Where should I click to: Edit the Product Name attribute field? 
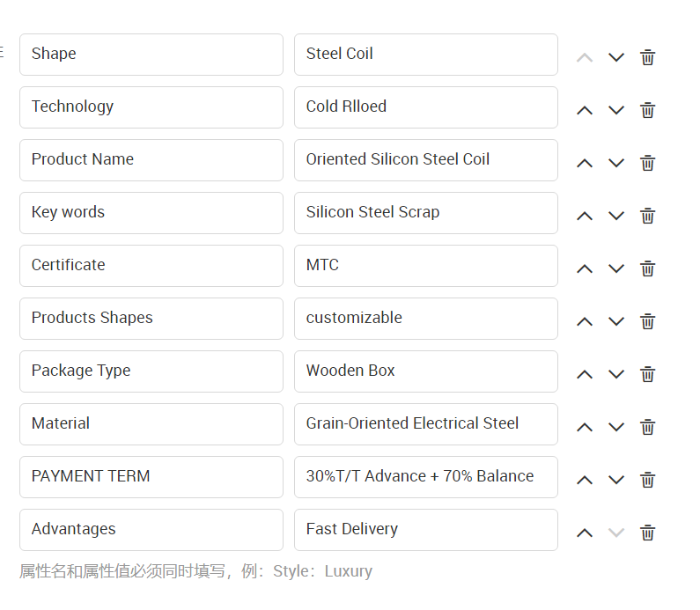151,160
